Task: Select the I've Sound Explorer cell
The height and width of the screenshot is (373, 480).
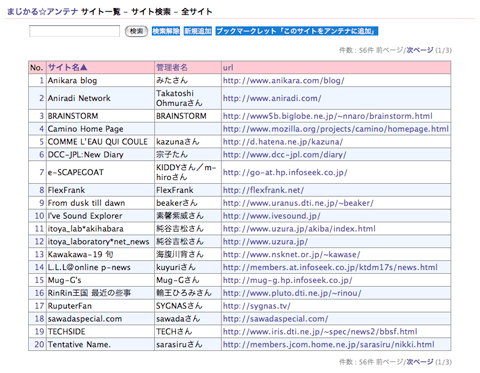Action: (100, 216)
